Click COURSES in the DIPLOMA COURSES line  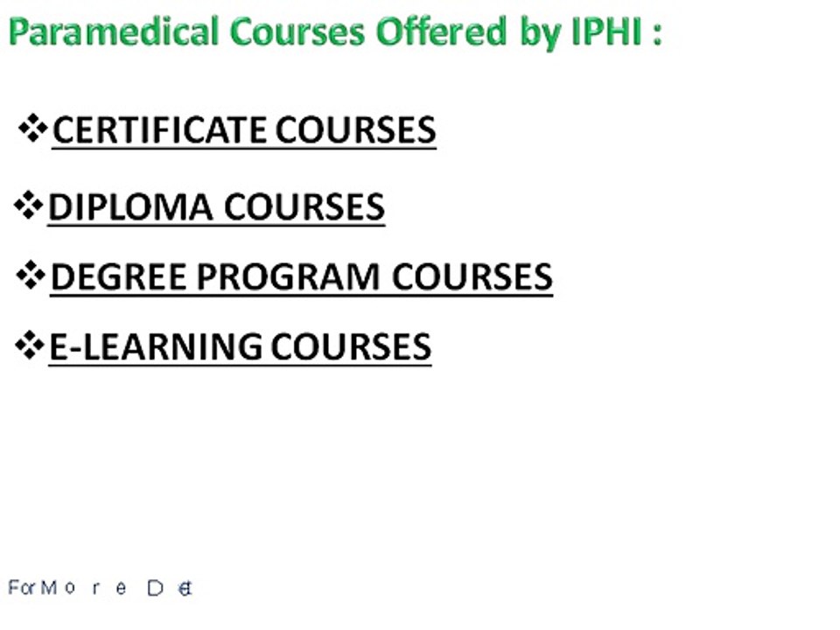[304, 207]
